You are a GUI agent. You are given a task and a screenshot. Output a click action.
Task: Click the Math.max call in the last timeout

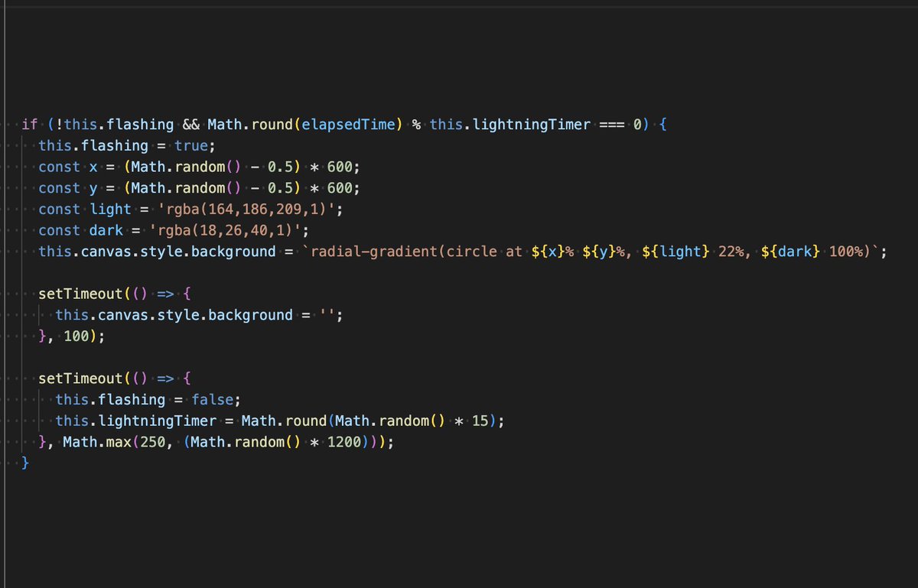tap(97, 442)
